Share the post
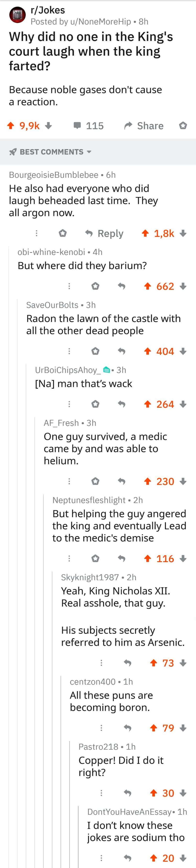 144,126
